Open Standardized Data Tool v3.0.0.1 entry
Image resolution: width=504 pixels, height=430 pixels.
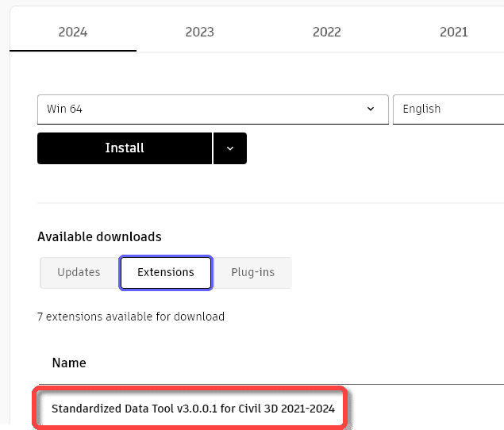193,409
